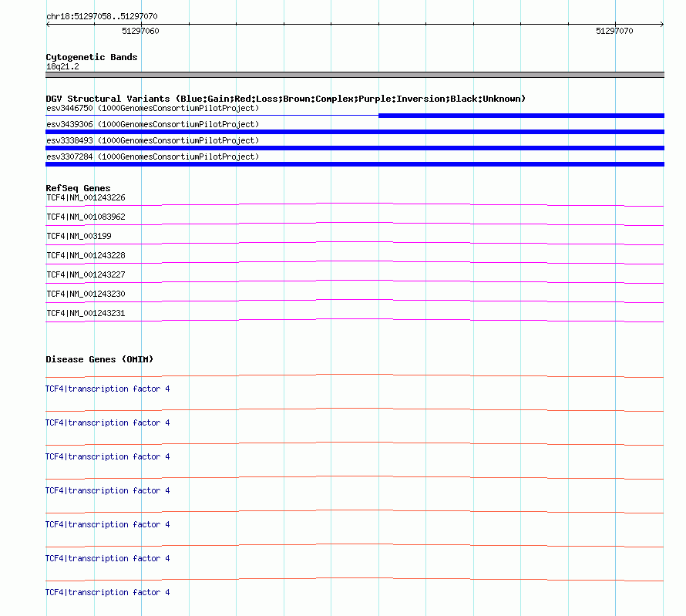The height and width of the screenshot is (616, 686).
Task: Click the blue bar under esv3338493
Action: [355, 148]
